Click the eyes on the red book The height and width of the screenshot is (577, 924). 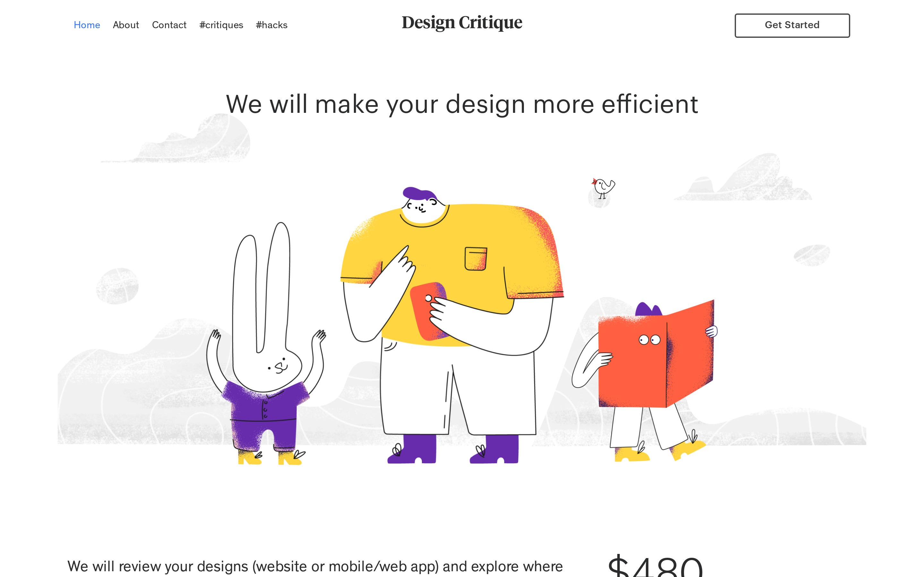tap(649, 340)
